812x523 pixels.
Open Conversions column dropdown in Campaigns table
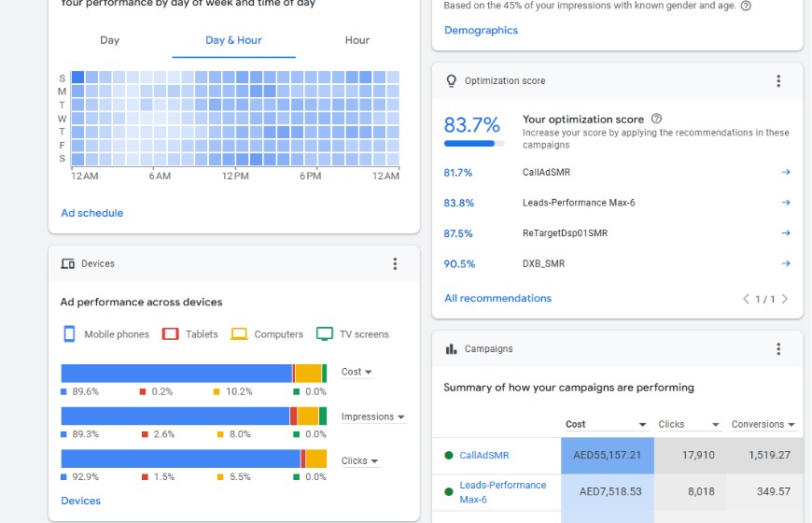[763, 425]
